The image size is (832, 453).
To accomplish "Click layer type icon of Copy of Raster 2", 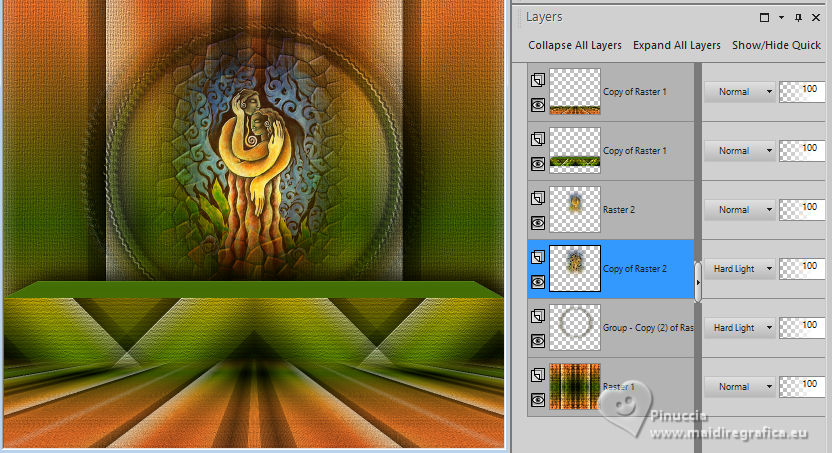I will click(538, 257).
